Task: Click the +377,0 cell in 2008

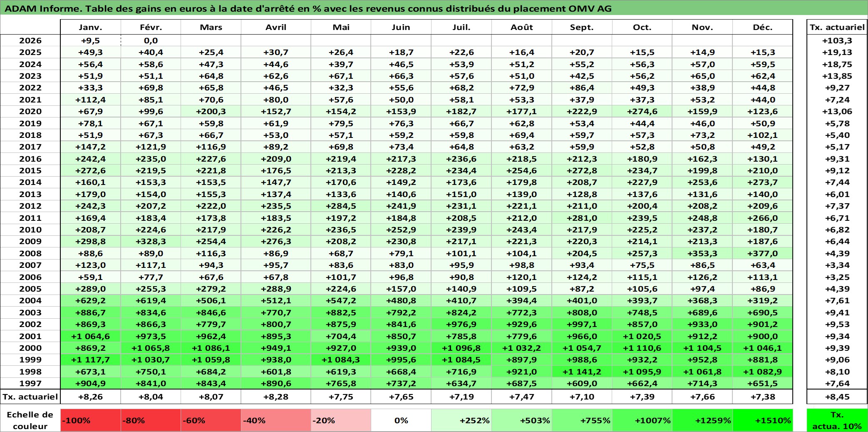Action: [763, 253]
